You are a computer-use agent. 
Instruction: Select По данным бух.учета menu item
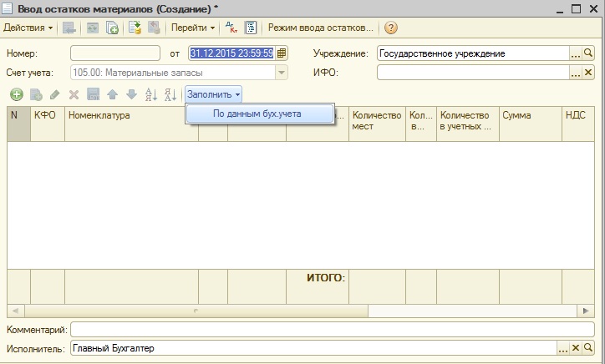[257, 114]
